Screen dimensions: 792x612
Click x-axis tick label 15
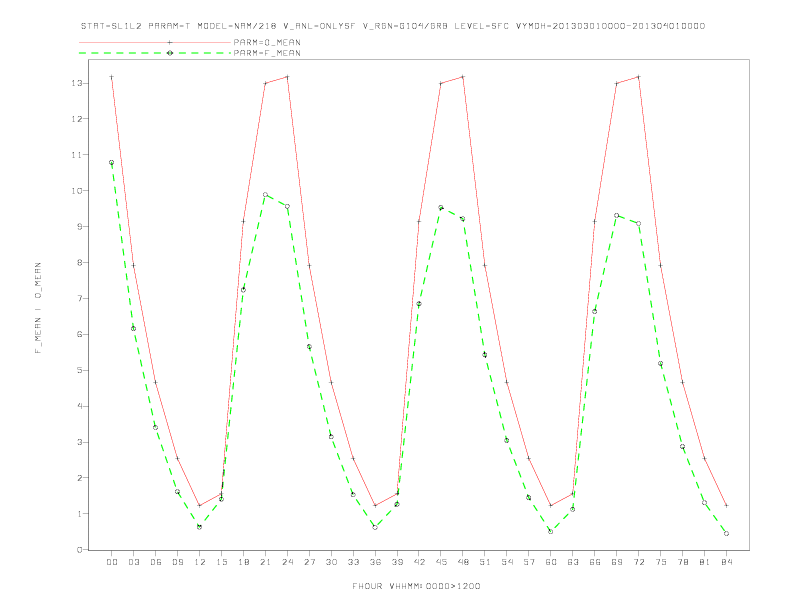tap(221, 562)
